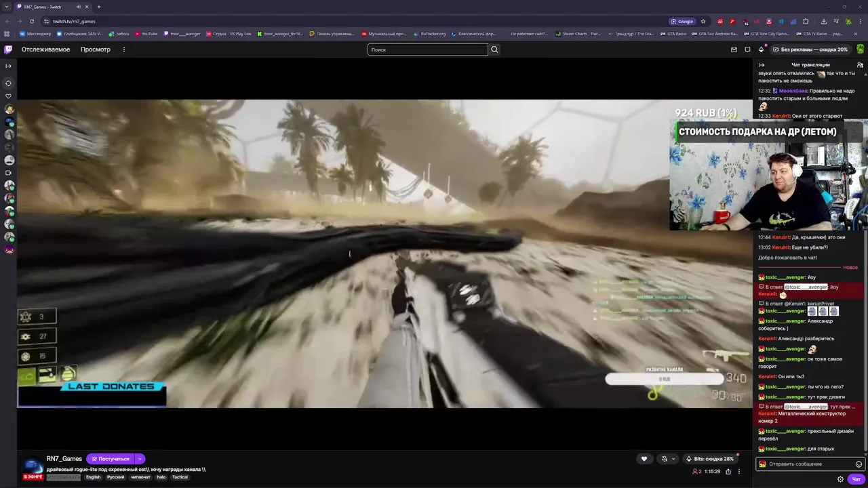Open the Steam Charts bookmark
Viewport: 868px width, 488px height.
click(578, 33)
